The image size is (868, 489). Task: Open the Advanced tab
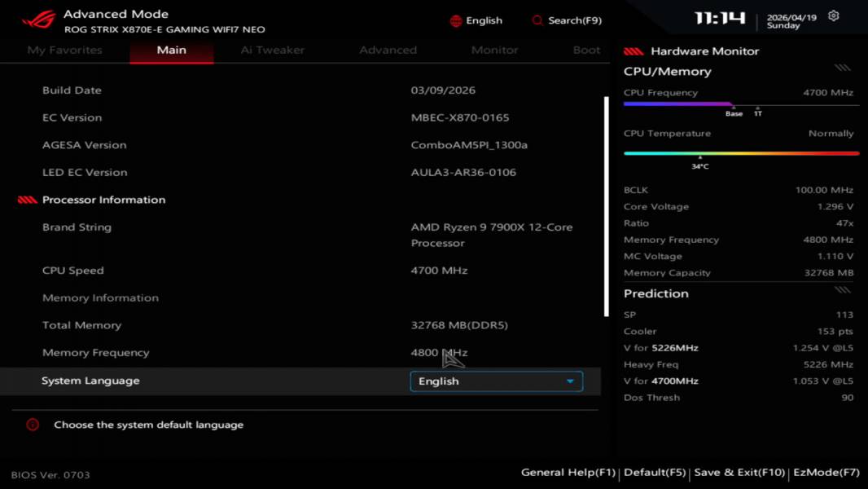tap(388, 50)
